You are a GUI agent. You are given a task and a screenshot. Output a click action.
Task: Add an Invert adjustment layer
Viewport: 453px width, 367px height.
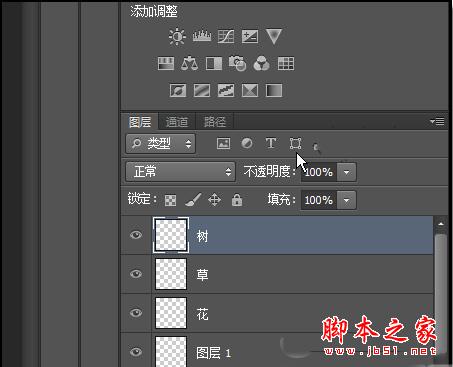pos(178,90)
